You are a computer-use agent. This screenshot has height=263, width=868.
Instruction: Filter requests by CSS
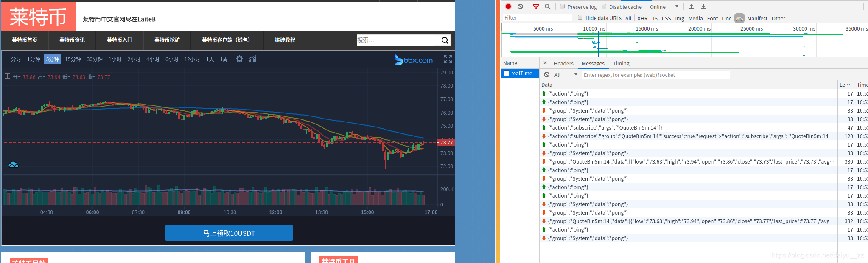coord(666,18)
